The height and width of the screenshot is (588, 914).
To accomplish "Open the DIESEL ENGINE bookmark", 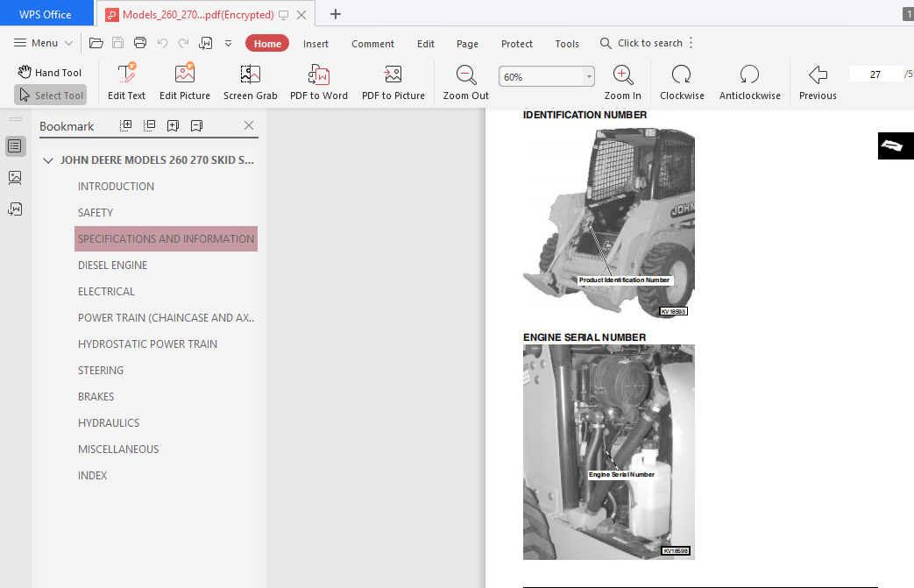I will tap(112, 266).
